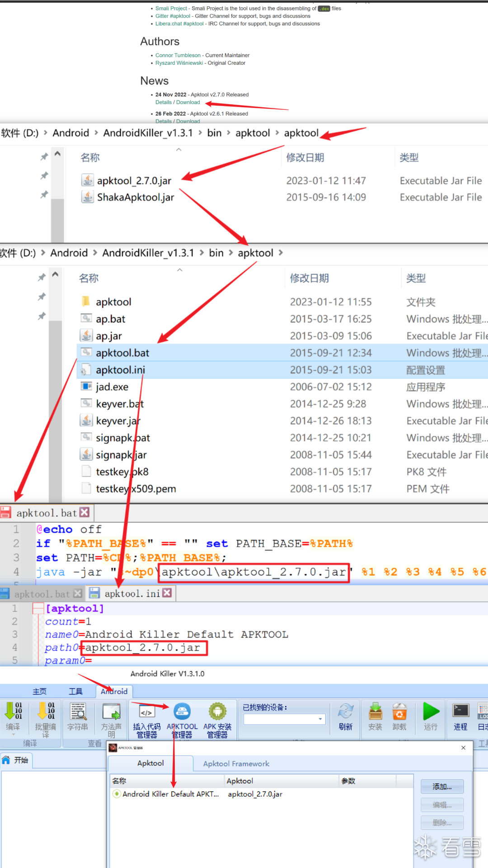The width and height of the screenshot is (488, 868).
Task: Select the signapk.jar file icon
Action: 86,454
